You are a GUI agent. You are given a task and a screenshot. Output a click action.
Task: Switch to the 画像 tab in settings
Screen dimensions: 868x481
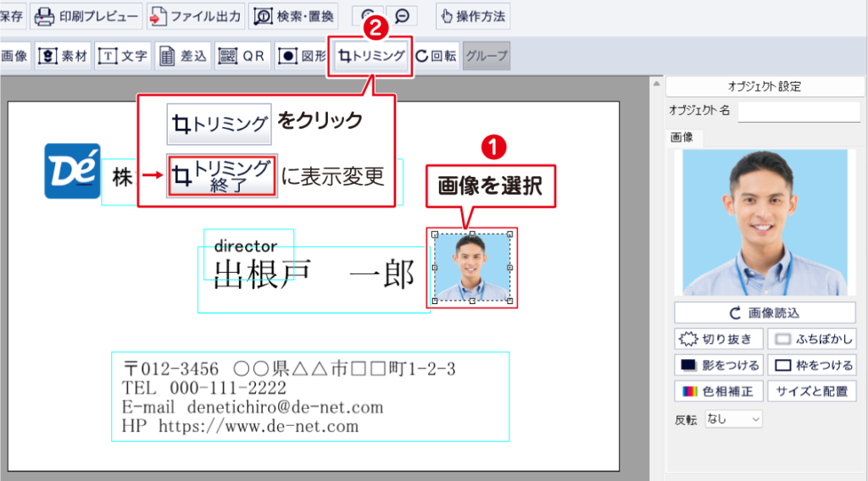(x=682, y=137)
